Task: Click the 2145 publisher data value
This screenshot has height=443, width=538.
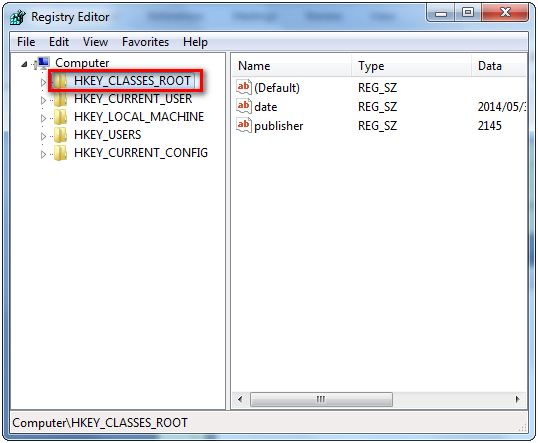Action: [490, 126]
